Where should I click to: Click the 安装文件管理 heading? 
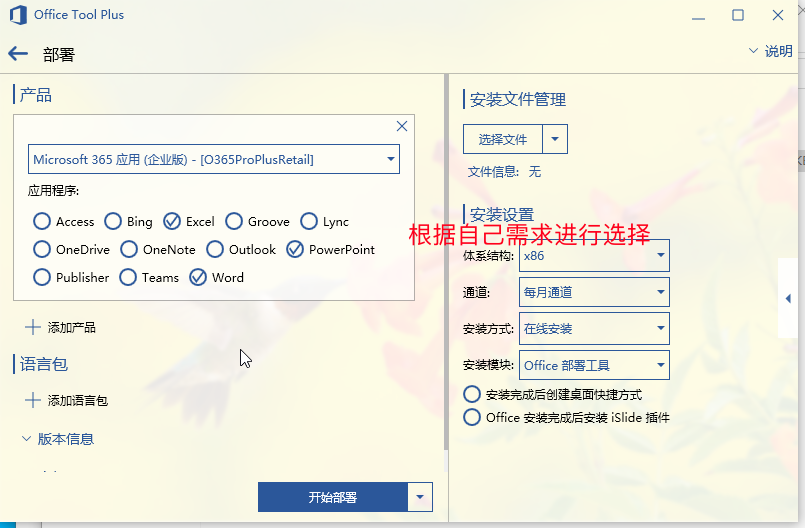[518, 99]
